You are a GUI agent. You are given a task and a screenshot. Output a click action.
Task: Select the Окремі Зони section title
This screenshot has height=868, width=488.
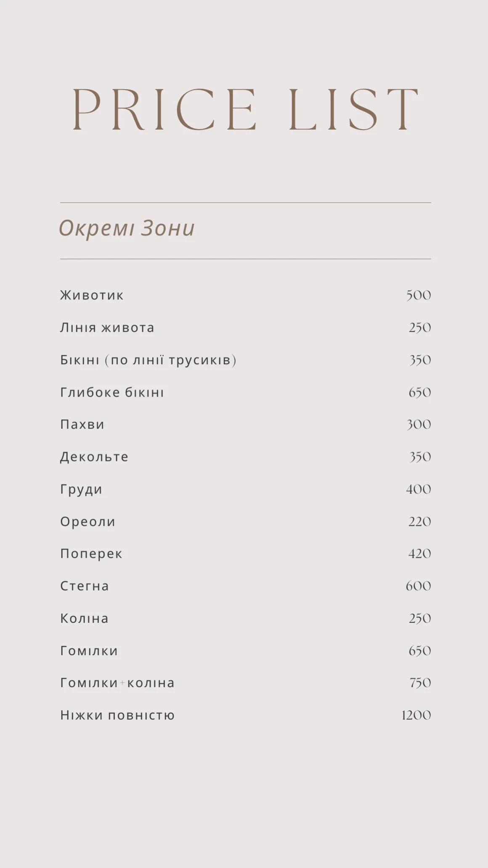point(127,228)
